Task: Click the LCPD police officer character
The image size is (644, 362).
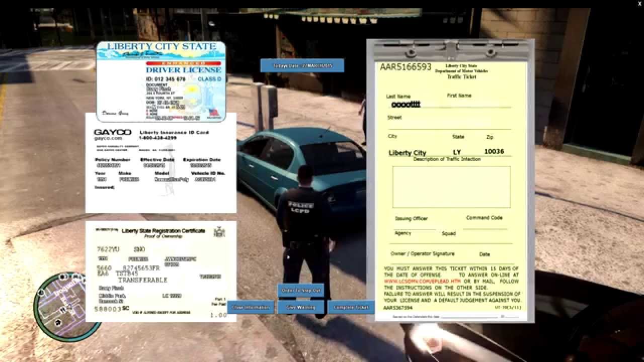Action: coord(303,240)
